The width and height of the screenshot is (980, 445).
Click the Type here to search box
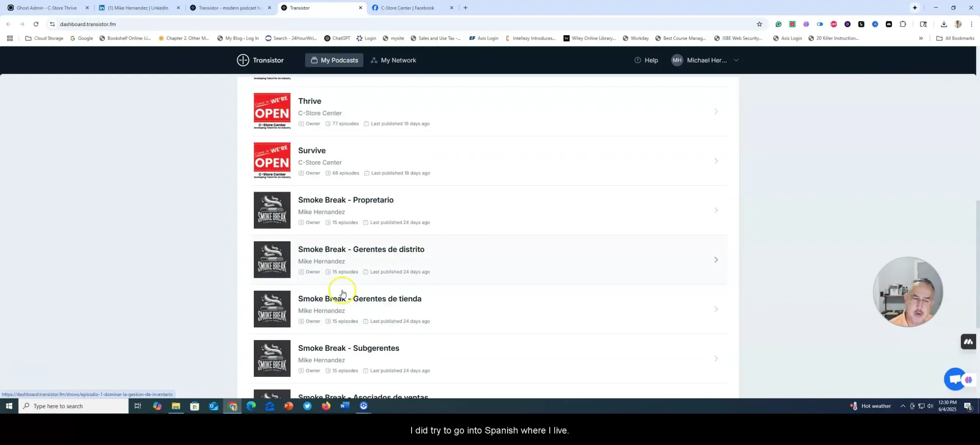coord(73,406)
